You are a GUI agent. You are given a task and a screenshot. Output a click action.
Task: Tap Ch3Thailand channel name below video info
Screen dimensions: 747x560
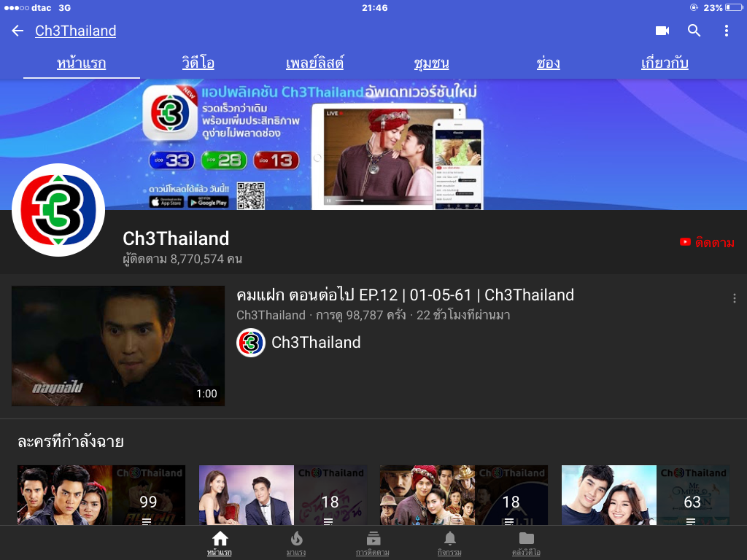pos(316,343)
